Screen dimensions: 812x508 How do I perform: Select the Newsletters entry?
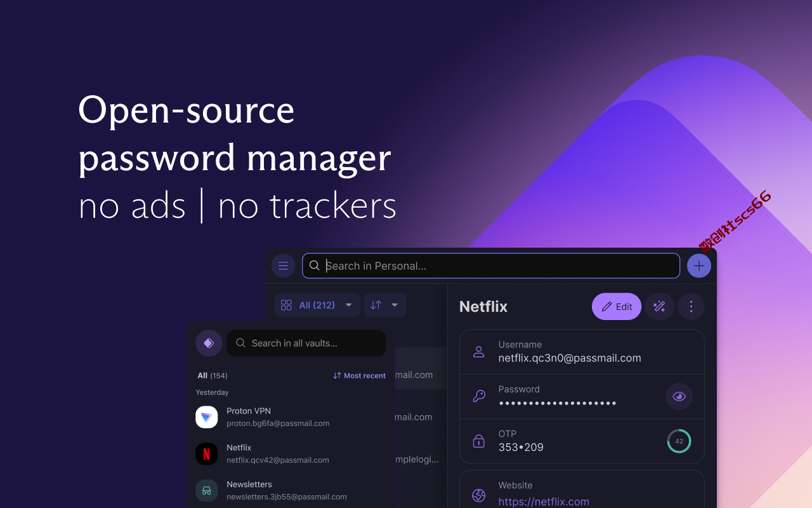point(291,491)
